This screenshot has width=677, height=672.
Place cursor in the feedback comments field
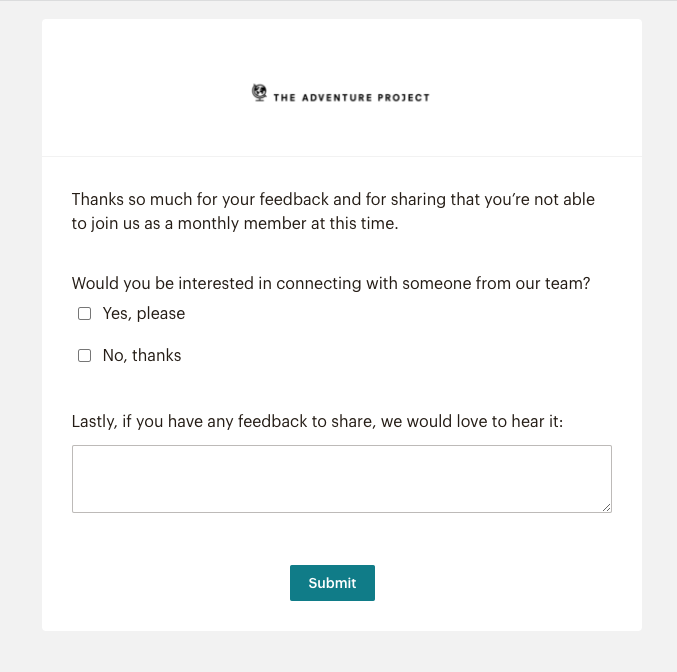(x=342, y=479)
